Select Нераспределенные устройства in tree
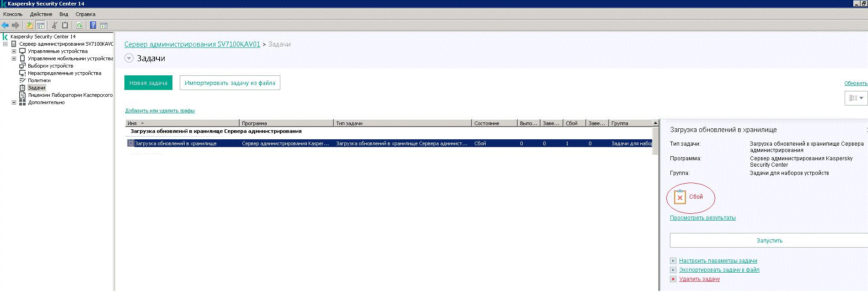 (x=64, y=73)
